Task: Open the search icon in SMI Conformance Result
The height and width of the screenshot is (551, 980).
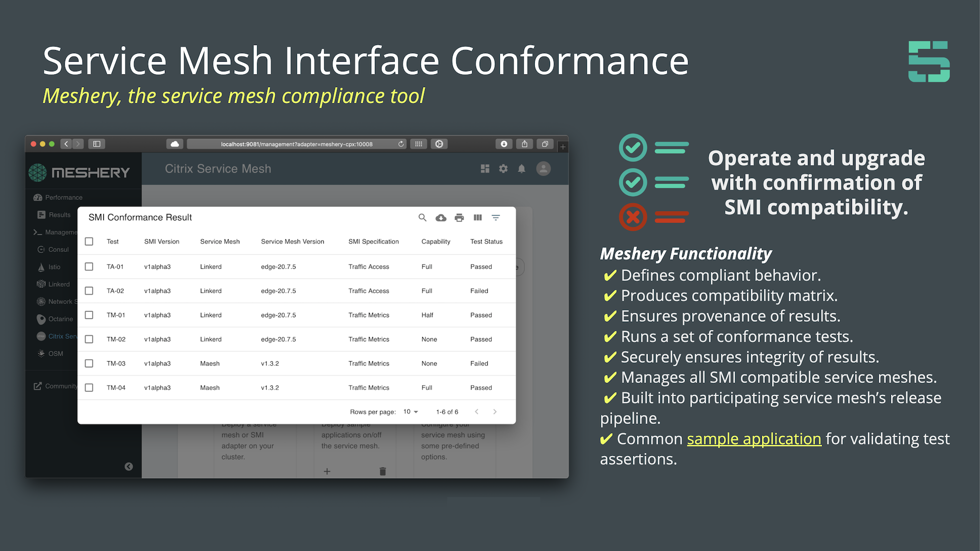Action: (422, 217)
